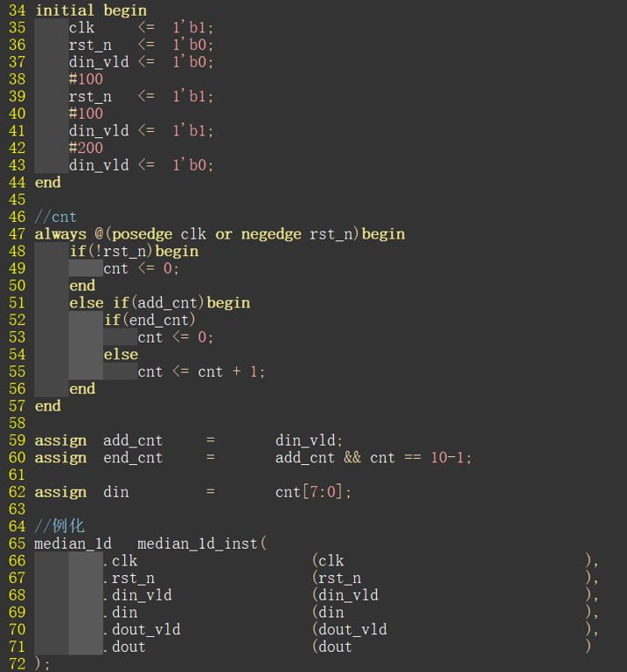Click 'cnt <= 0;' on line 49

(x=141, y=269)
